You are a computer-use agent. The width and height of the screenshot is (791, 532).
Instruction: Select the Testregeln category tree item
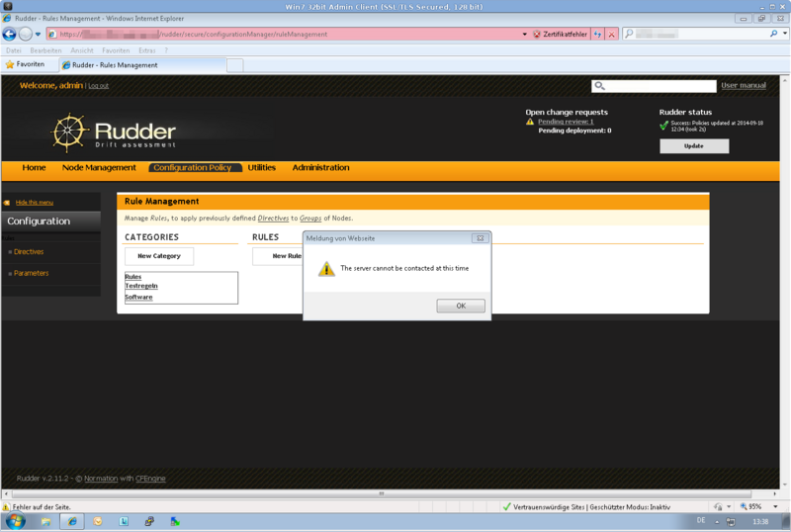(x=141, y=286)
